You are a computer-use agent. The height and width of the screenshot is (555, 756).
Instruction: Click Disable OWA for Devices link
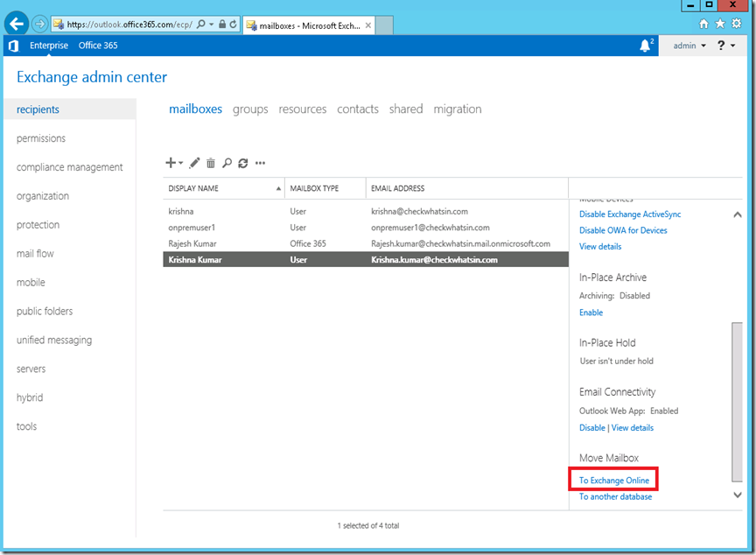pos(623,230)
